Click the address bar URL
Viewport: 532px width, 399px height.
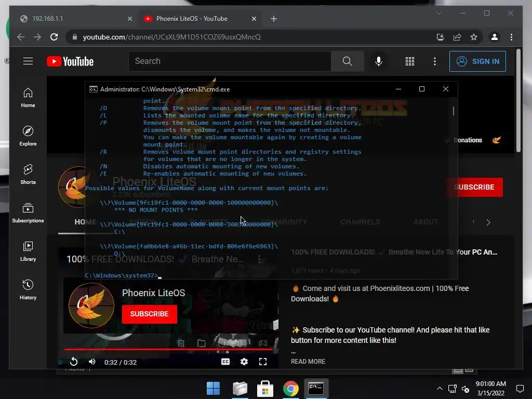(x=171, y=37)
